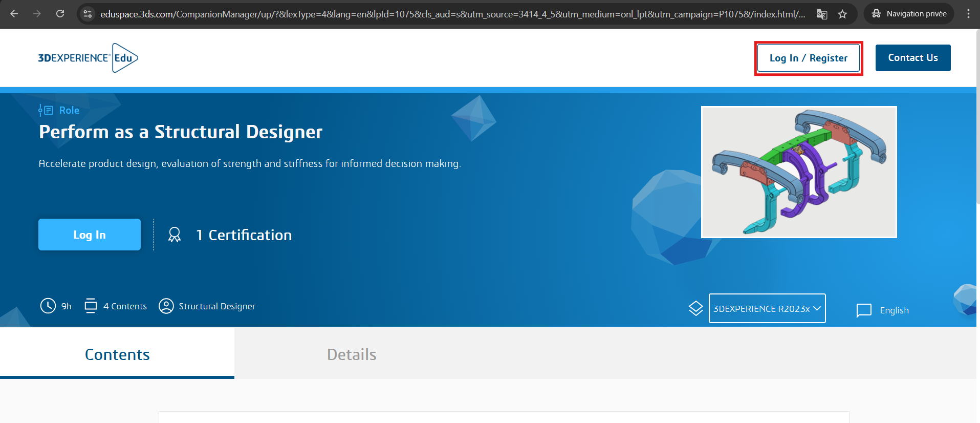980x423 pixels.
Task: Open the 3DEXPERIENCE R2023x version dropdown
Action: click(767, 308)
